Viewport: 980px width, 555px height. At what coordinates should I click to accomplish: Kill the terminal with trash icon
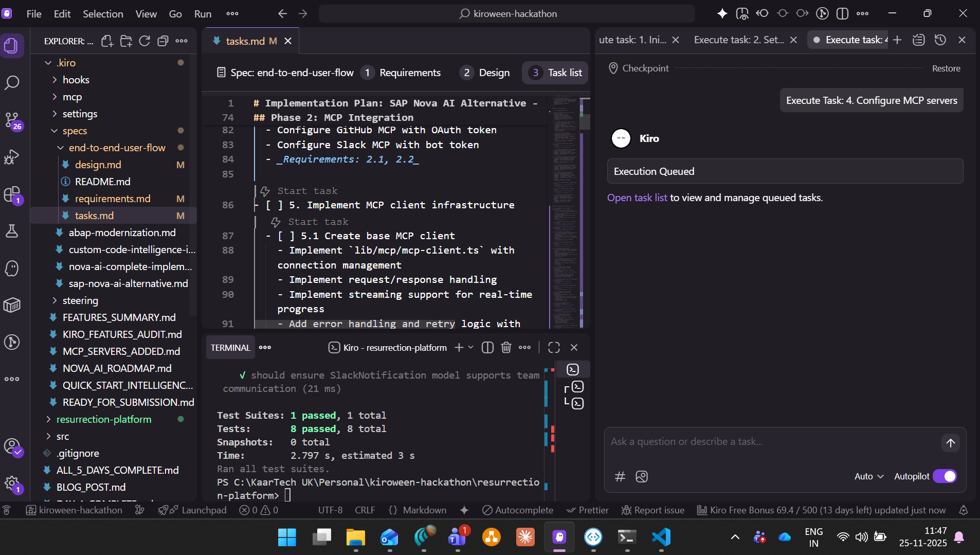506,348
